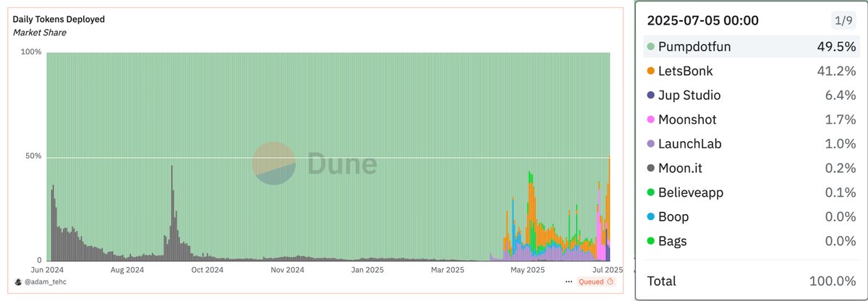This screenshot has width=868, height=301.
Task: Click the Market Share subtitle
Action: coord(40,33)
